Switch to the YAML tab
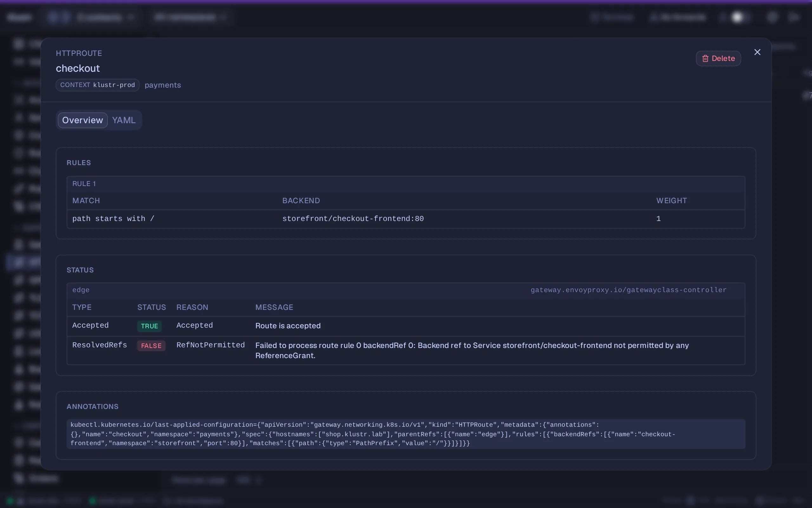812x508 pixels. 124,120
